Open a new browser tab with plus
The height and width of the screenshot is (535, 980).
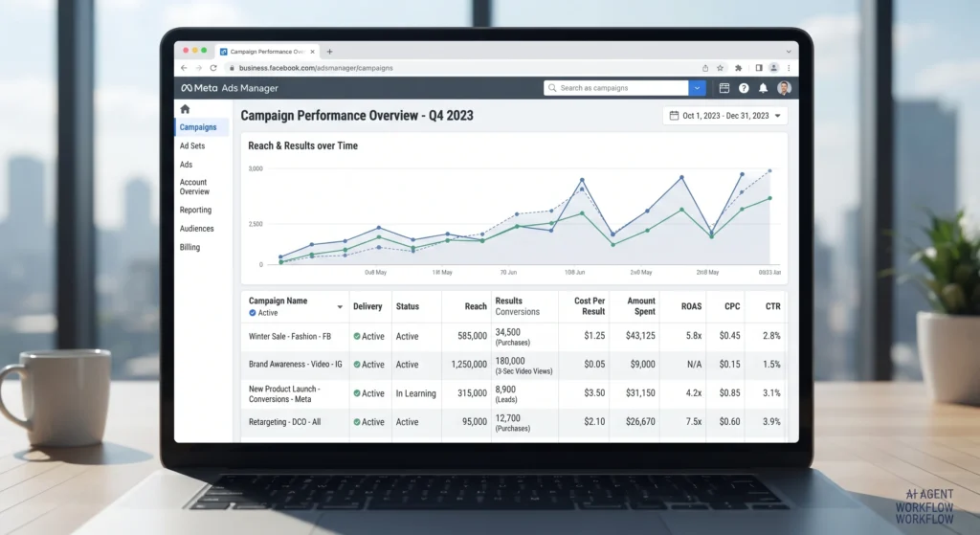click(x=329, y=52)
